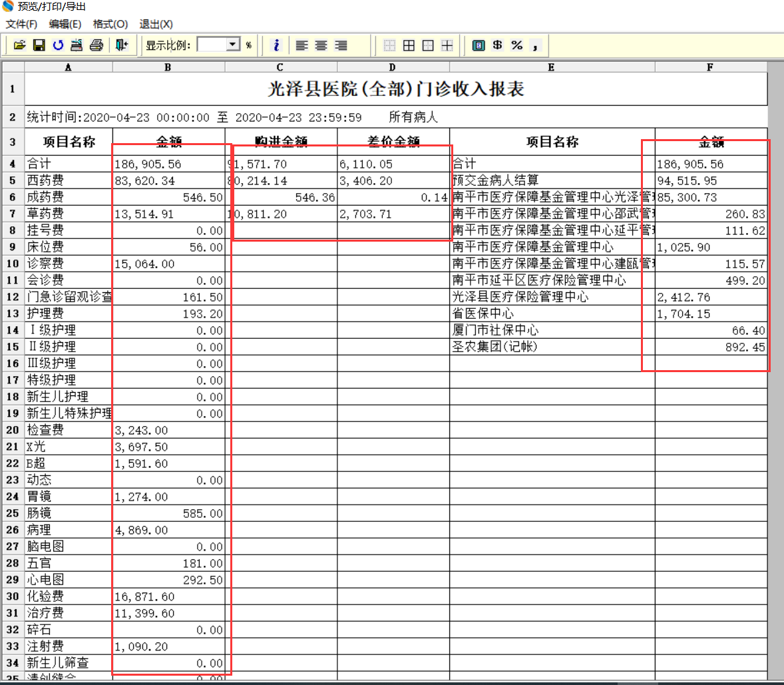Click the 预交金病人结算 cell

point(552,180)
